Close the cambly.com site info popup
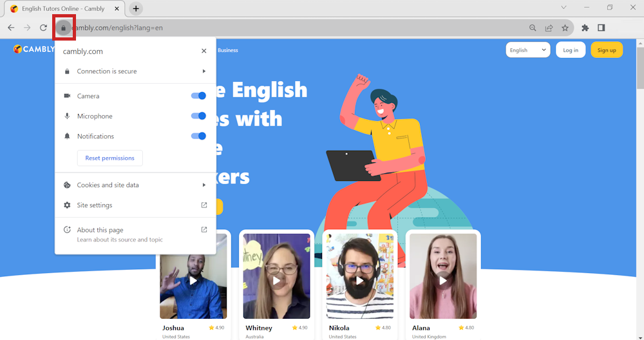Image resolution: width=644 pixels, height=340 pixels. click(x=204, y=51)
